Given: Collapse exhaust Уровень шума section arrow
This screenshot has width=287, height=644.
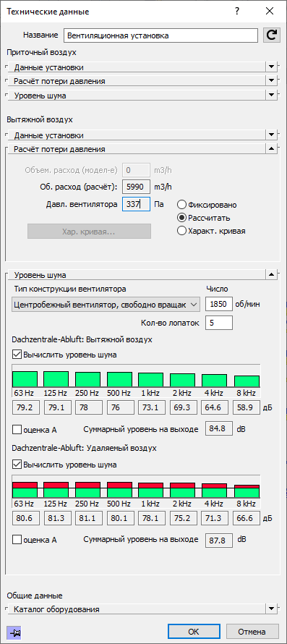Looking at the screenshot, I should [x=271, y=274].
